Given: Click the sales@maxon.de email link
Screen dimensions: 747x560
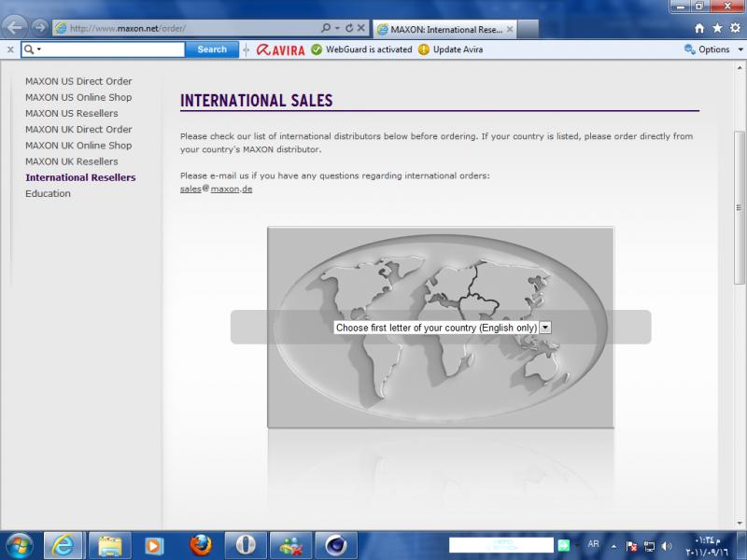Looking at the screenshot, I should pyautogui.click(x=217, y=189).
